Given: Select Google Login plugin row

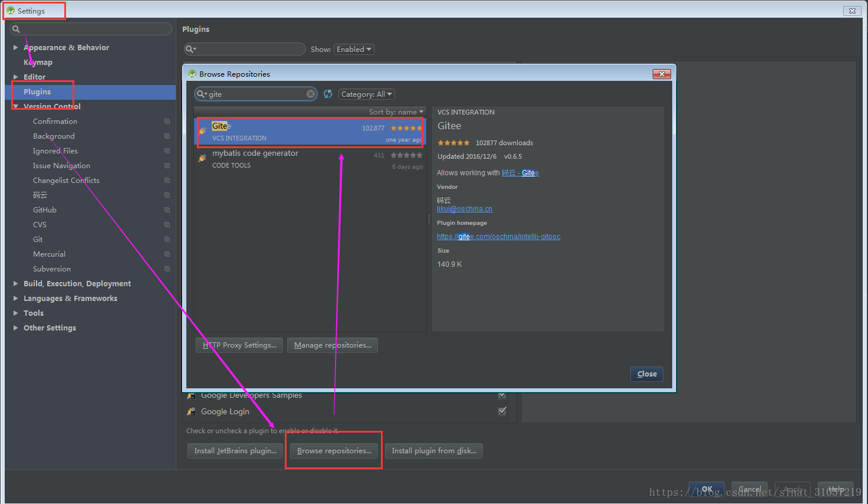Looking at the screenshot, I should coord(350,411).
